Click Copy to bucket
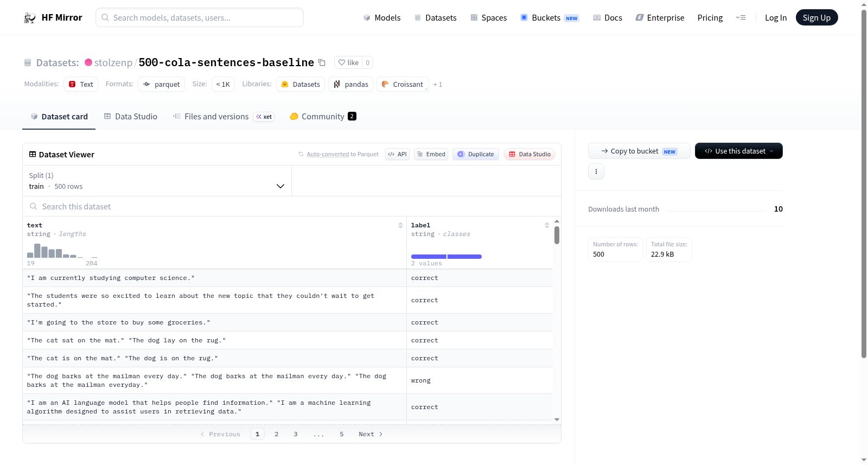The height and width of the screenshot is (465, 868). tap(639, 151)
